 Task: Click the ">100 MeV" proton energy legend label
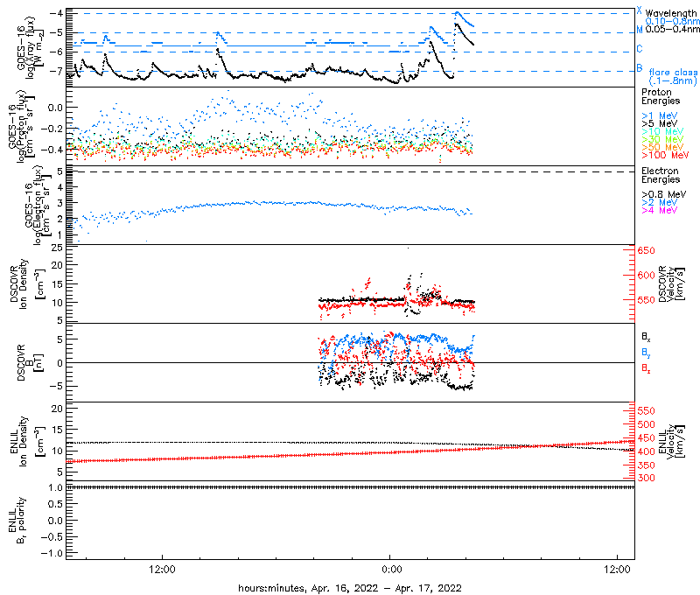pos(665,156)
